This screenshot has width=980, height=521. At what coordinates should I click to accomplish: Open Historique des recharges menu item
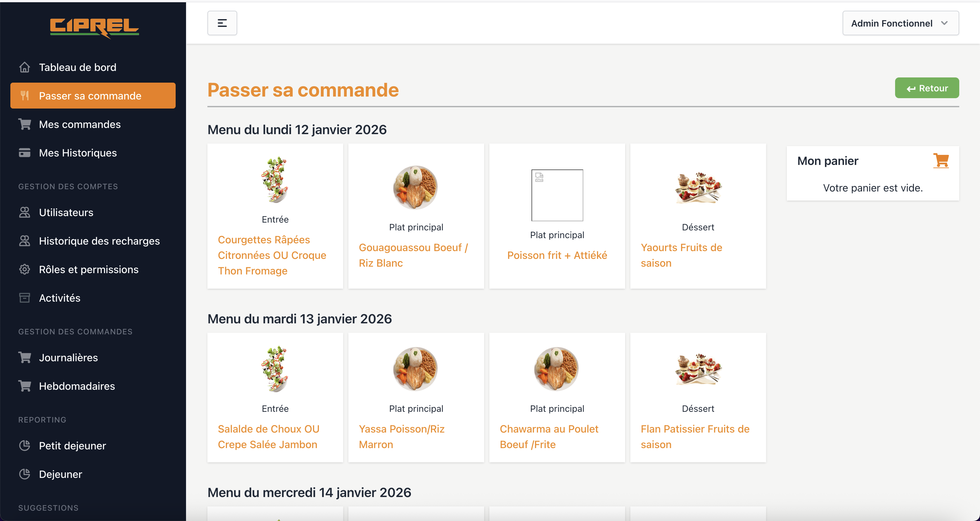[99, 241]
